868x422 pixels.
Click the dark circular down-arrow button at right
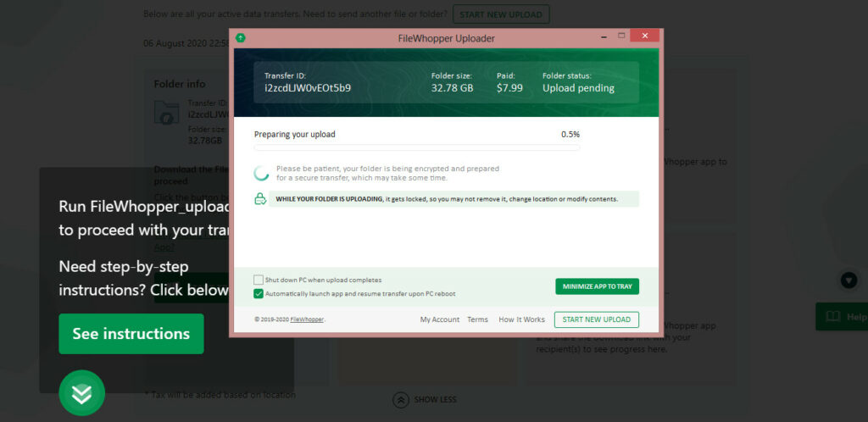pos(849,280)
